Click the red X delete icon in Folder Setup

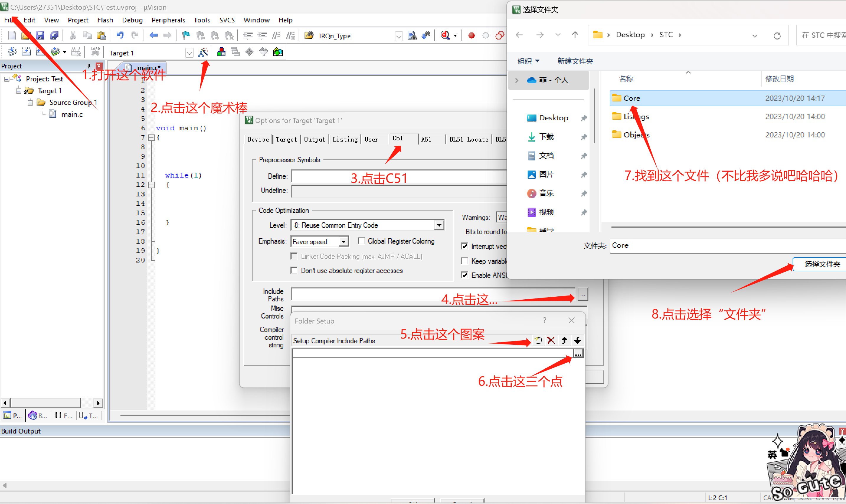tap(551, 340)
